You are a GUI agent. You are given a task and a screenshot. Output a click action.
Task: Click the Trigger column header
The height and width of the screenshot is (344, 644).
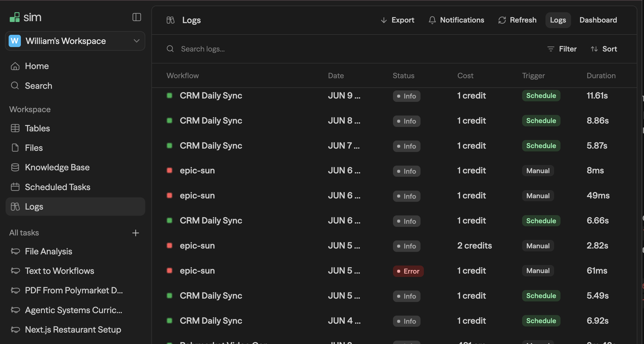click(x=534, y=76)
